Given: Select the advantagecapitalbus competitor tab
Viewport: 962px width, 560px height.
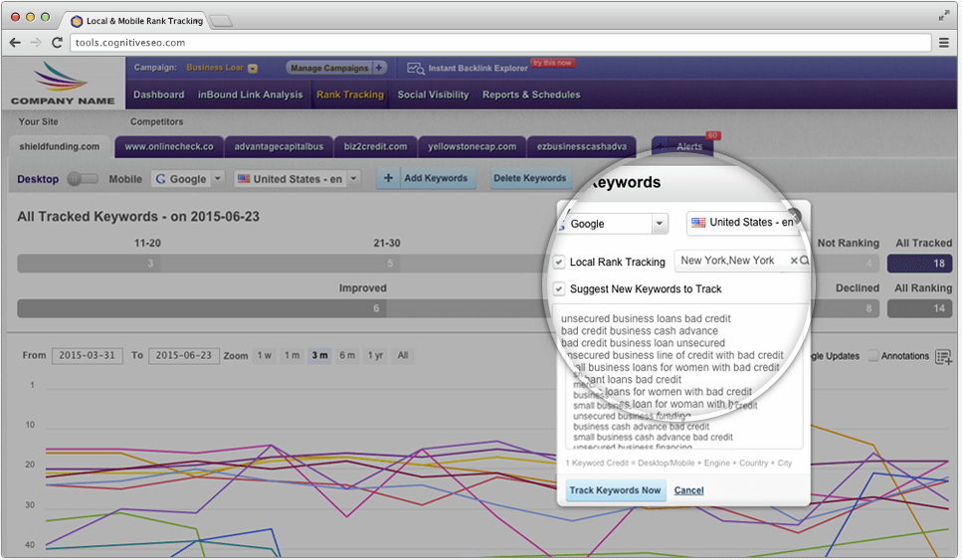Looking at the screenshot, I should [x=279, y=146].
